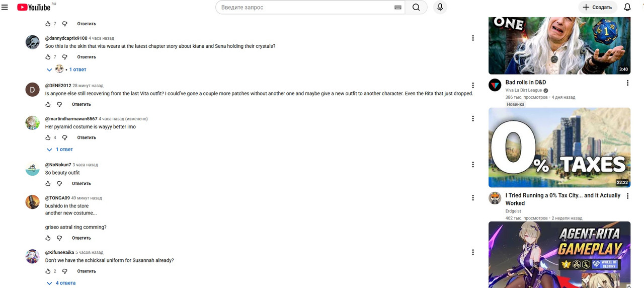Open the notifications bell
Screen dimensions: 644x288
coord(627,7)
